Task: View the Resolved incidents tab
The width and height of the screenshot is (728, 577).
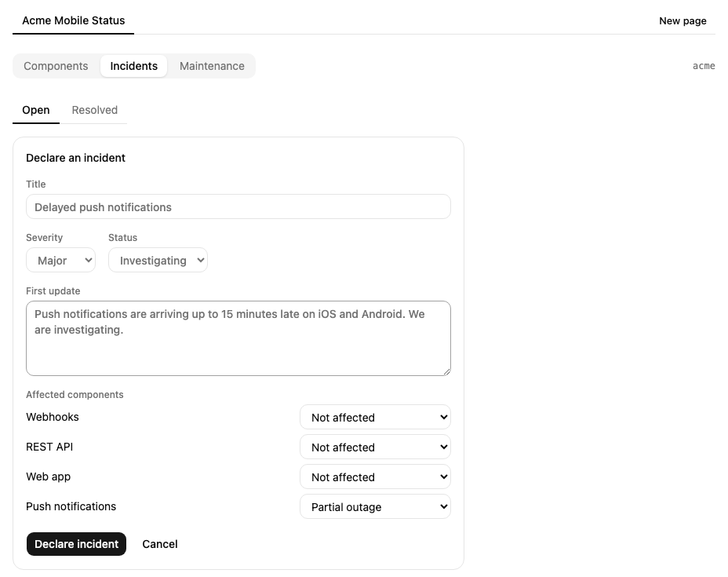Action: coord(95,110)
